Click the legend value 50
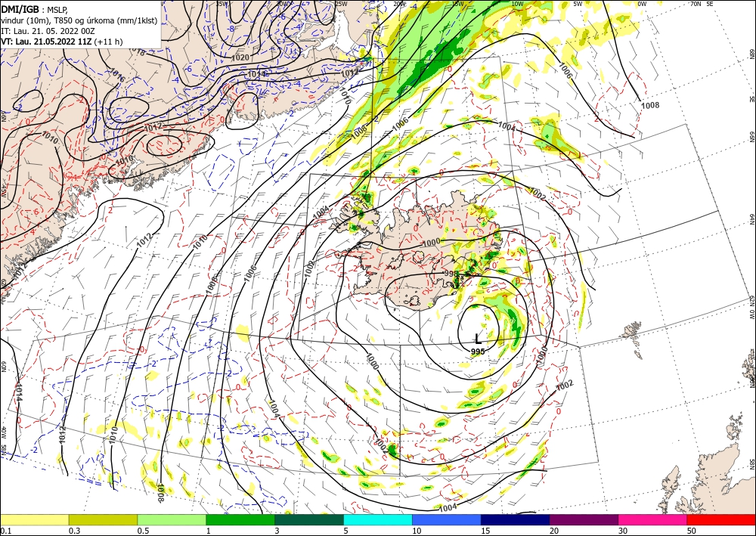This screenshot has width=756, height=536. [692, 531]
